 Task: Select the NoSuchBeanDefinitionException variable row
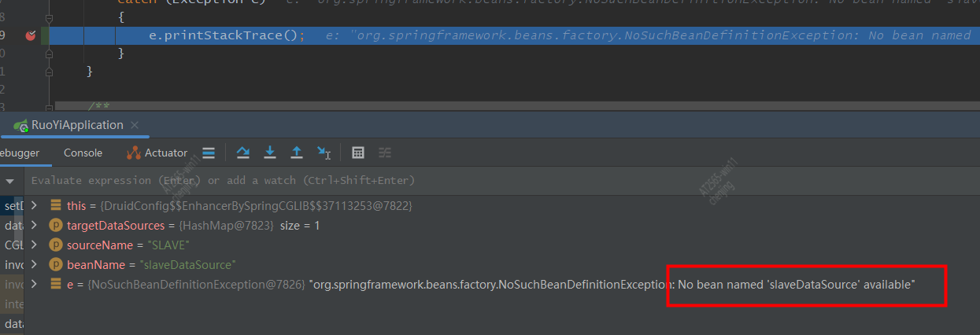[x=504, y=284]
